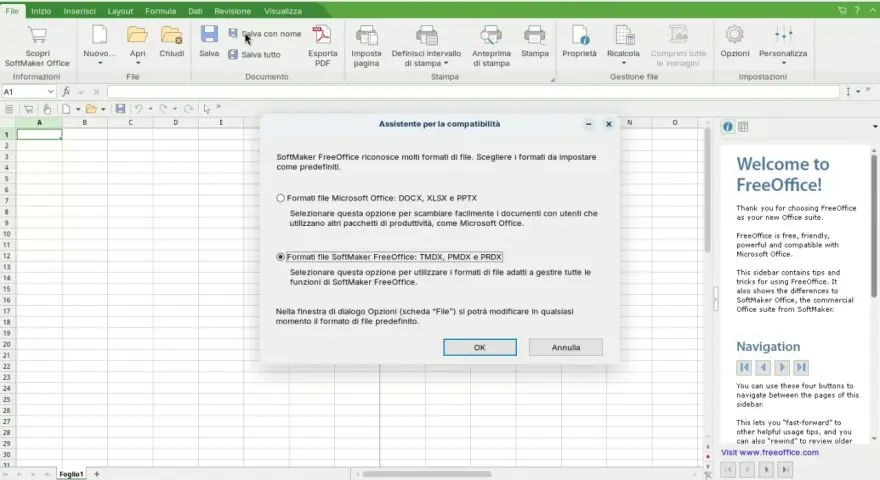Viewport: 880px width, 480px height.
Task: Click the fx function icon
Action: click(66, 92)
